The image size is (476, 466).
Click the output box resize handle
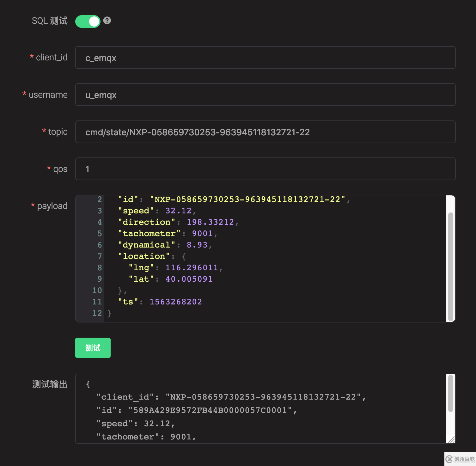451,439
